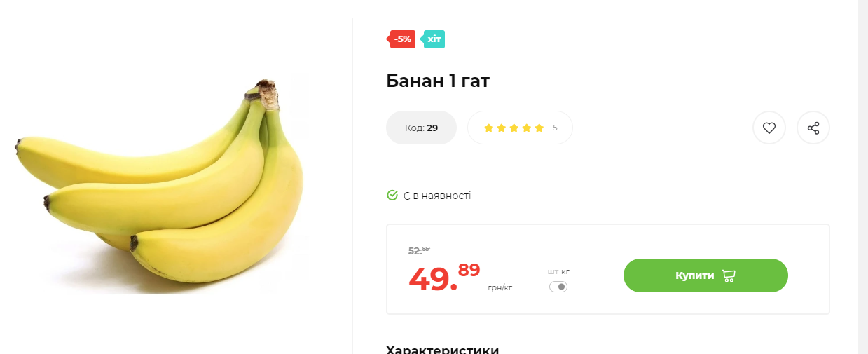Select the fifth rating star

[539, 128]
